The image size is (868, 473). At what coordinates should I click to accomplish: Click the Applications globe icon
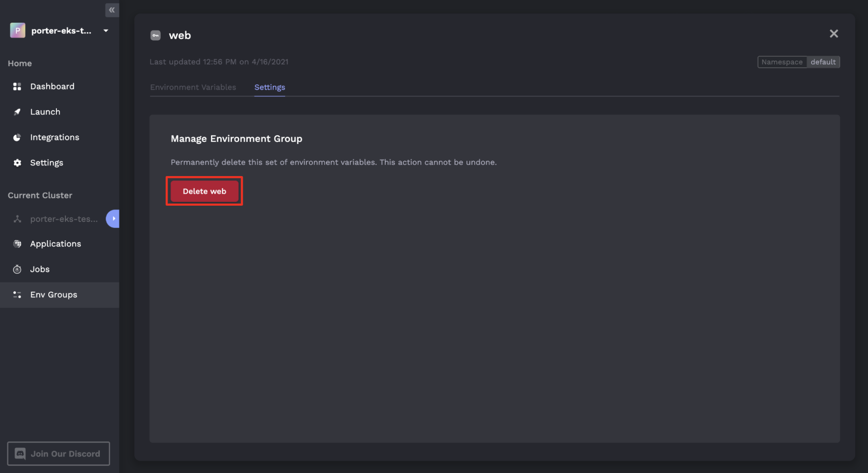17,244
